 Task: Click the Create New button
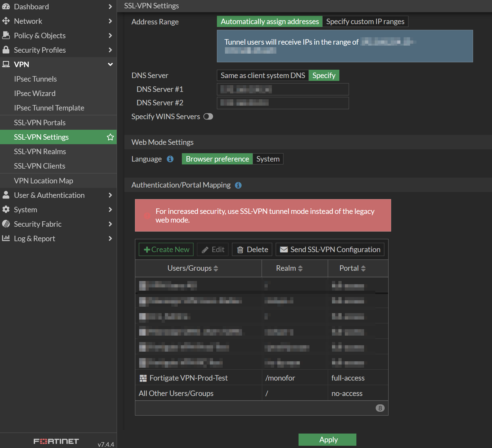pos(166,250)
